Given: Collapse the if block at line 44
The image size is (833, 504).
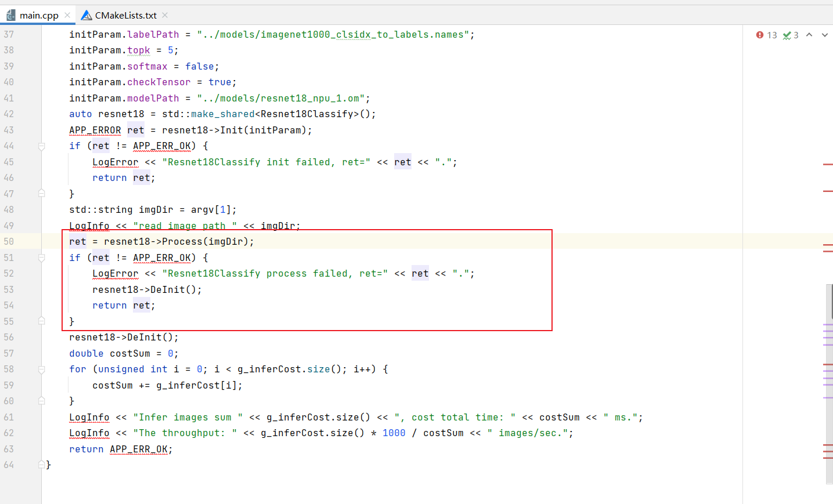Looking at the screenshot, I should pyautogui.click(x=42, y=146).
